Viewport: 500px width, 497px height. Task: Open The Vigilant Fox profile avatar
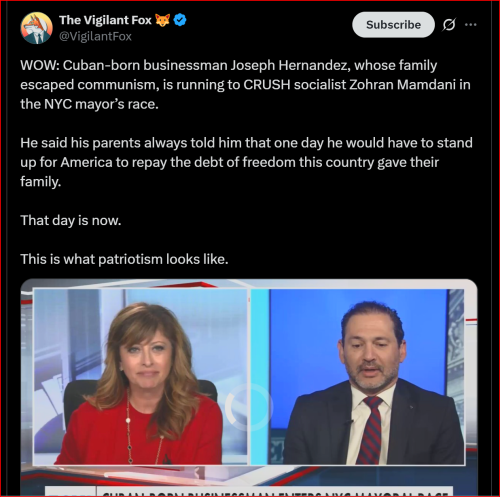[37, 28]
